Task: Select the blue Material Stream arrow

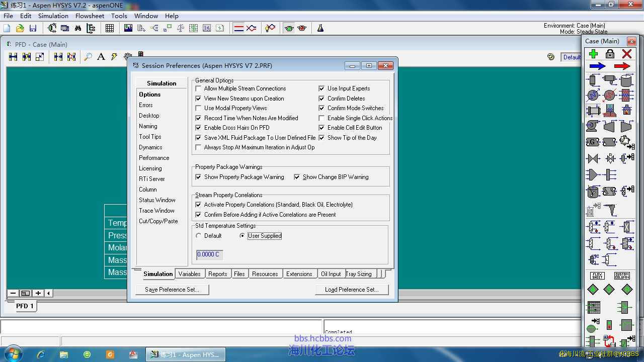Action: point(597,66)
